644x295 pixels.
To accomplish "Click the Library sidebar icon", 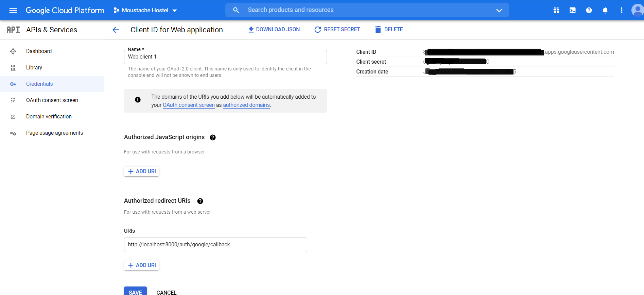I will 13,68.
